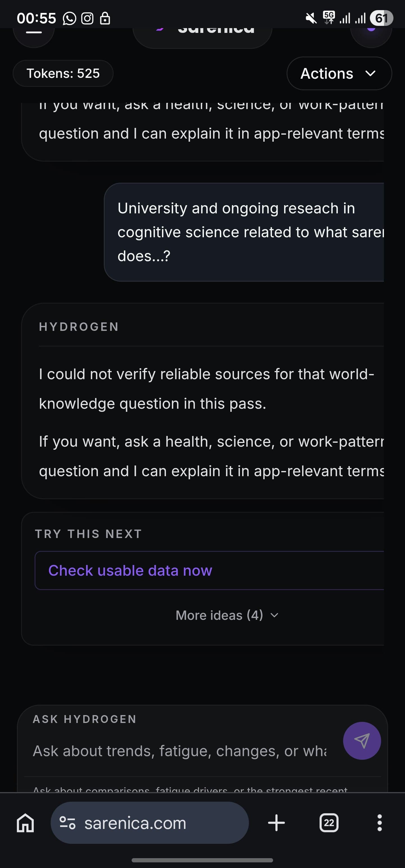Screen dimensions: 405x868
Task: Open the hamburger menu at top left
Action: [34, 33]
